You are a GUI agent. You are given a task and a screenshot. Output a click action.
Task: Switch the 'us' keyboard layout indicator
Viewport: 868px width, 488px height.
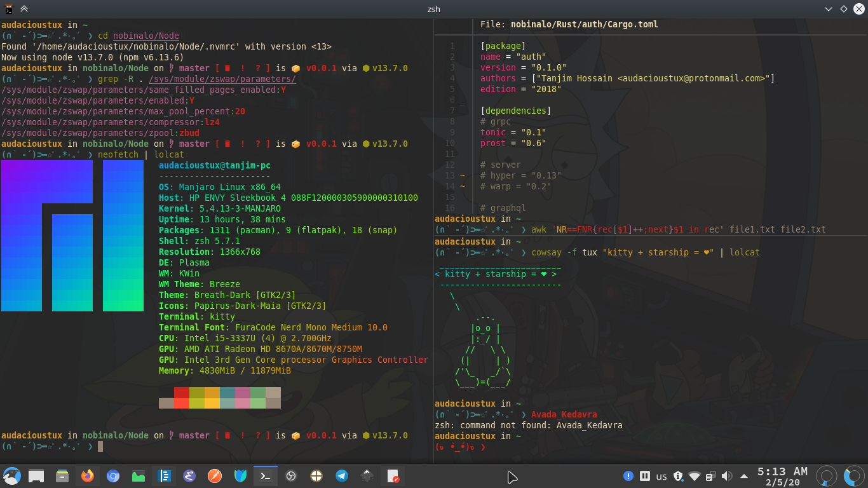661,476
